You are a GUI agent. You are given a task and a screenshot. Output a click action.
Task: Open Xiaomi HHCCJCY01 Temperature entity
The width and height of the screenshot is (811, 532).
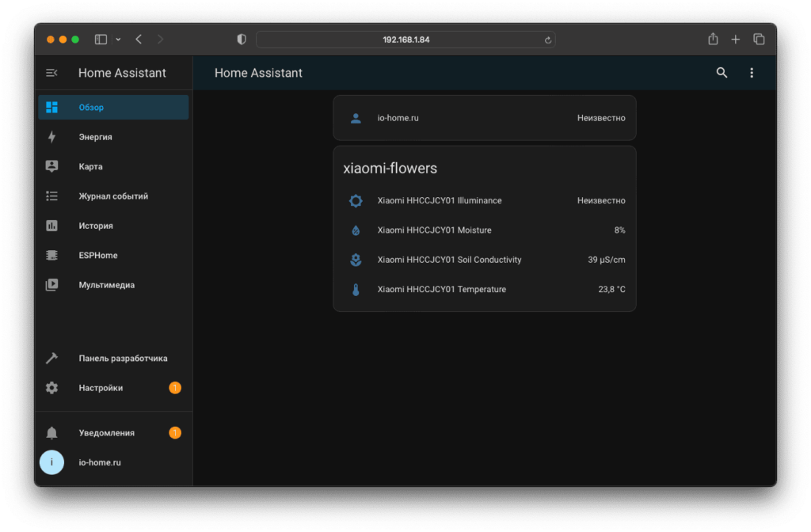click(485, 290)
